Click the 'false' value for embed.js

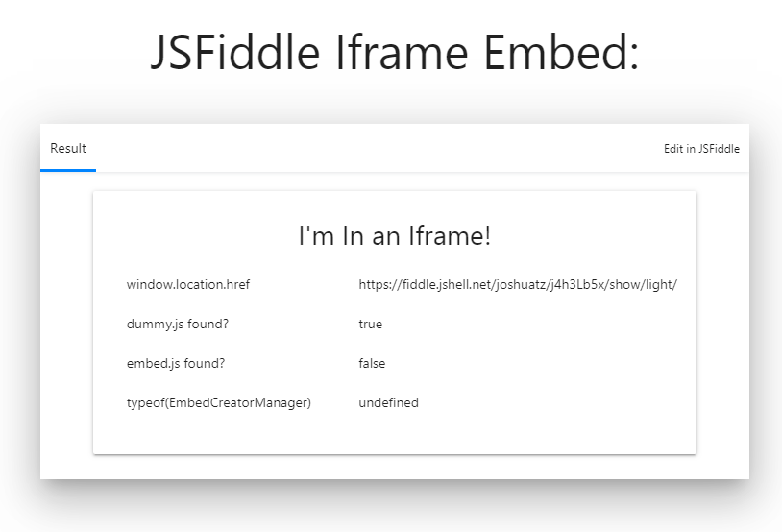point(372,364)
